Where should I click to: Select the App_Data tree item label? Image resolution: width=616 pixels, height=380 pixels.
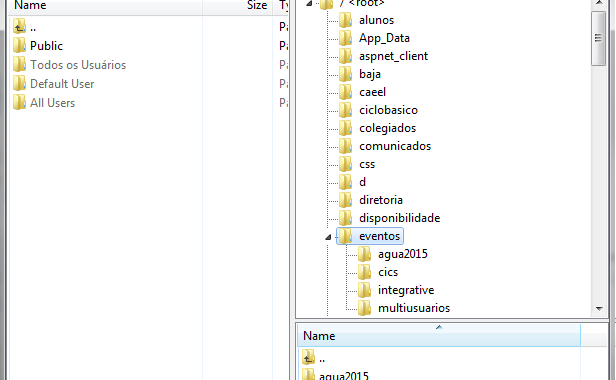click(x=384, y=38)
